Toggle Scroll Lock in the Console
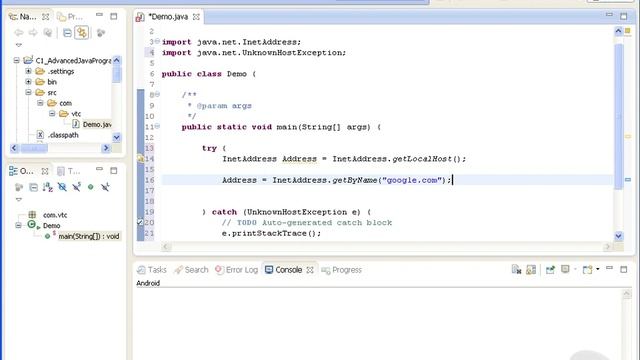 pos(531,269)
